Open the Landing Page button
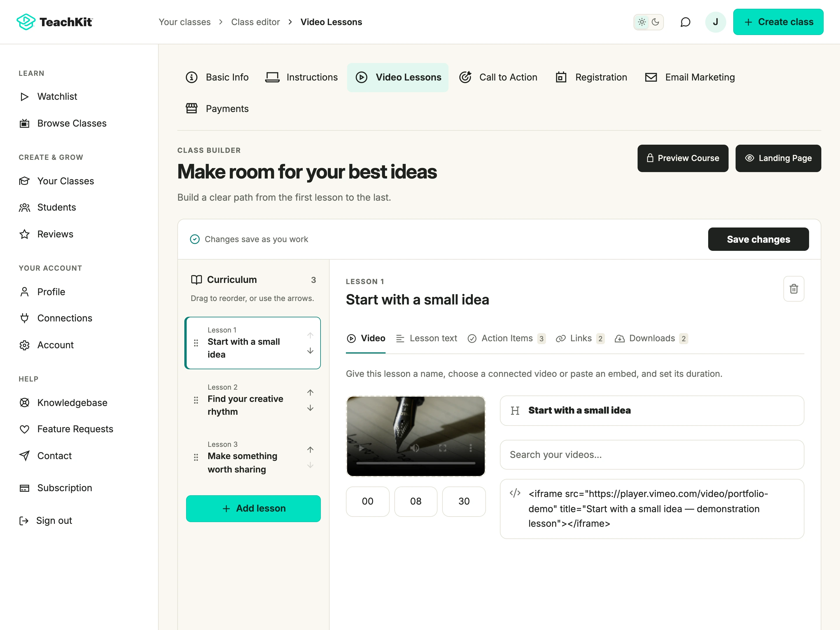The image size is (840, 630). [778, 158]
